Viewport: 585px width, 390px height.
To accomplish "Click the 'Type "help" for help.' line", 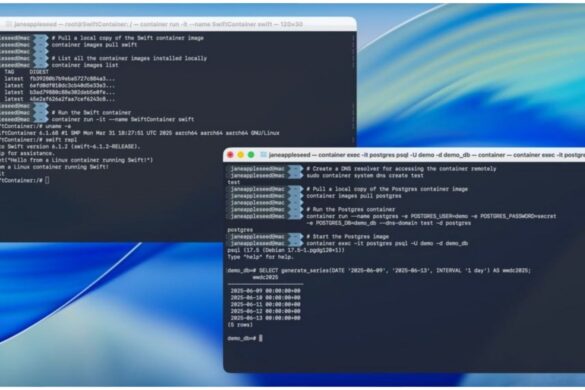I will pyautogui.click(x=260, y=257).
